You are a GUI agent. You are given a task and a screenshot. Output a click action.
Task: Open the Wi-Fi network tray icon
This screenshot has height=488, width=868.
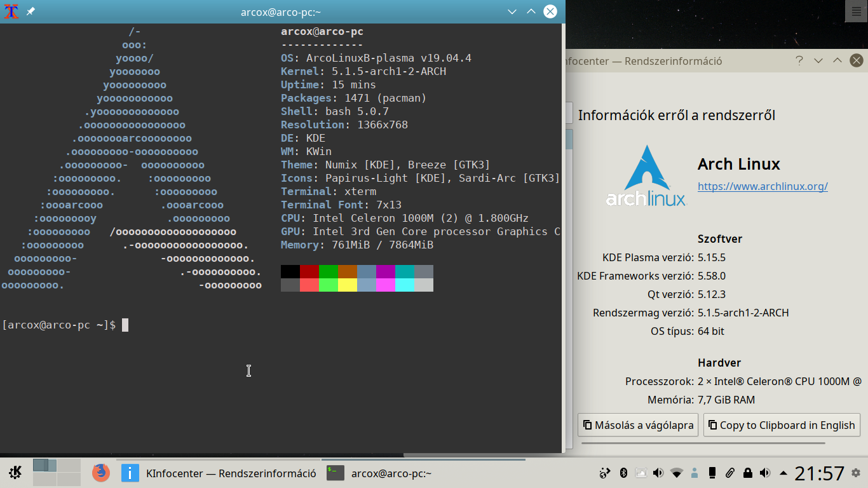(677, 473)
